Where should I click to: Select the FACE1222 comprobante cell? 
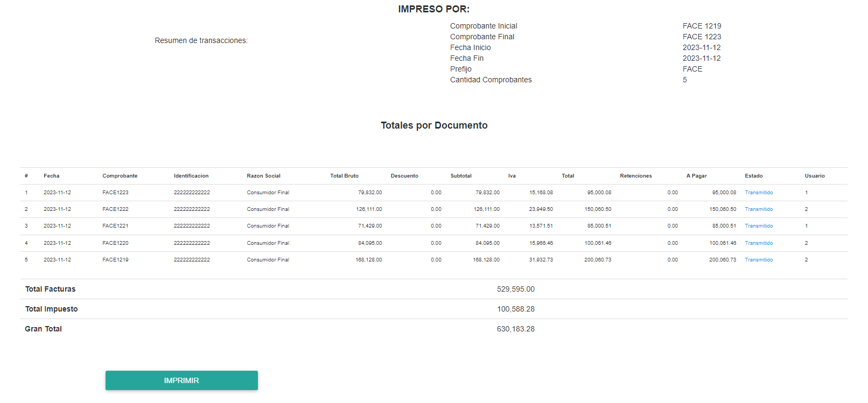115,209
